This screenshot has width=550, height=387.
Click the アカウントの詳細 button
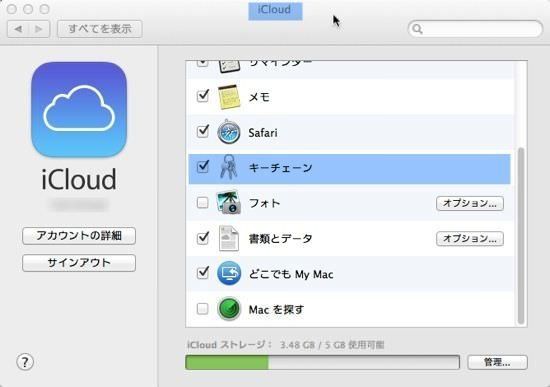click(79, 235)
